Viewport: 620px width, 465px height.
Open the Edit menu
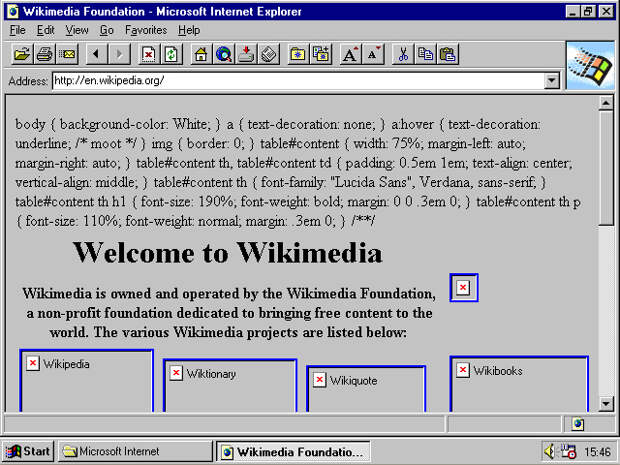pyautogui.click(x=45, y=30)
